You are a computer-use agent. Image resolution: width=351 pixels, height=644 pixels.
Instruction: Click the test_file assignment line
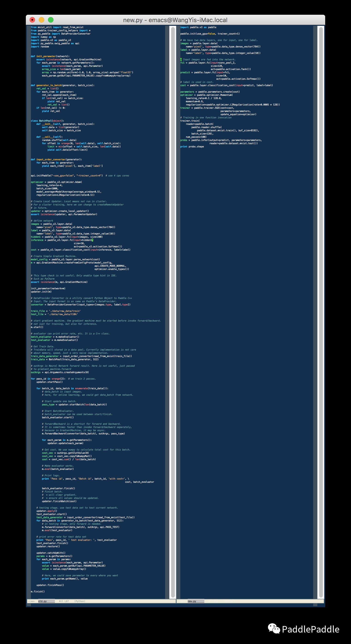[54, 314]
